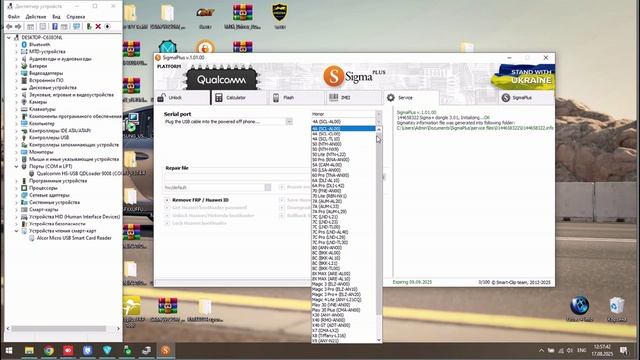
Task: Click the red app icon in taskbar
Action: click(68, 351)
